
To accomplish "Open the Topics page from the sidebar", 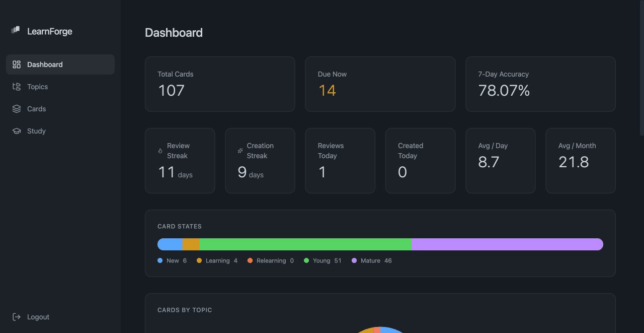I will click(x=37, y=87).
